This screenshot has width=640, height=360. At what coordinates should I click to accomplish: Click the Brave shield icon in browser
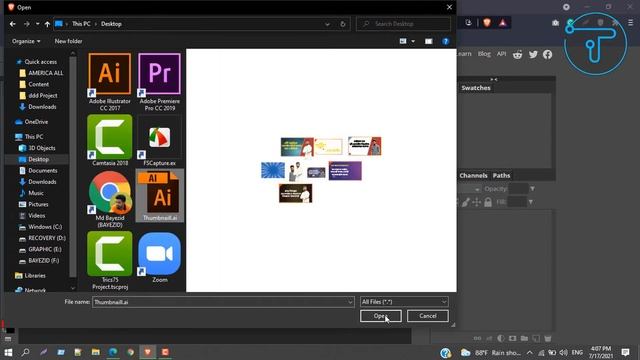click(x=487, y=23)
